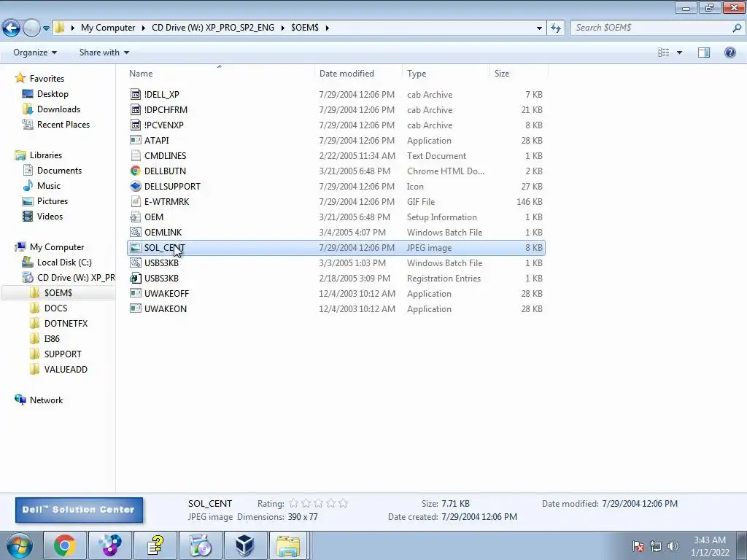The image size is (747, 560).
Task: Select the USBS3KB registry entries icon
Action: point(136,278)
